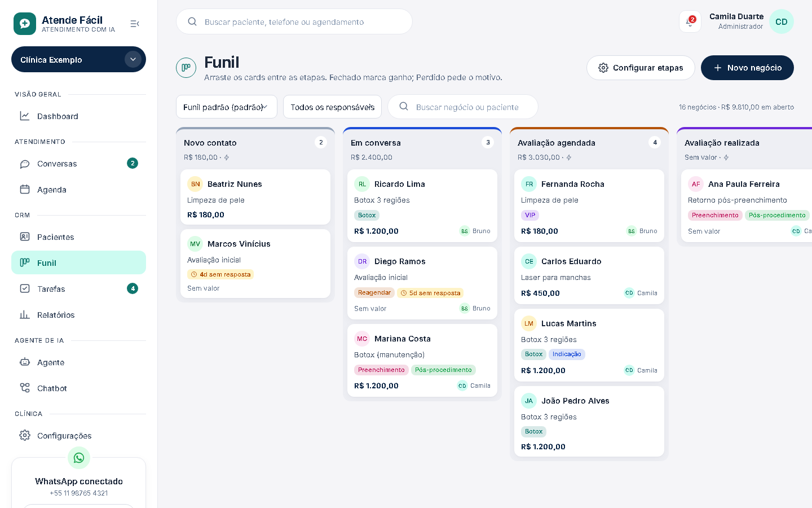Open Todos os responsáveis filter

[x=332, y=107]
